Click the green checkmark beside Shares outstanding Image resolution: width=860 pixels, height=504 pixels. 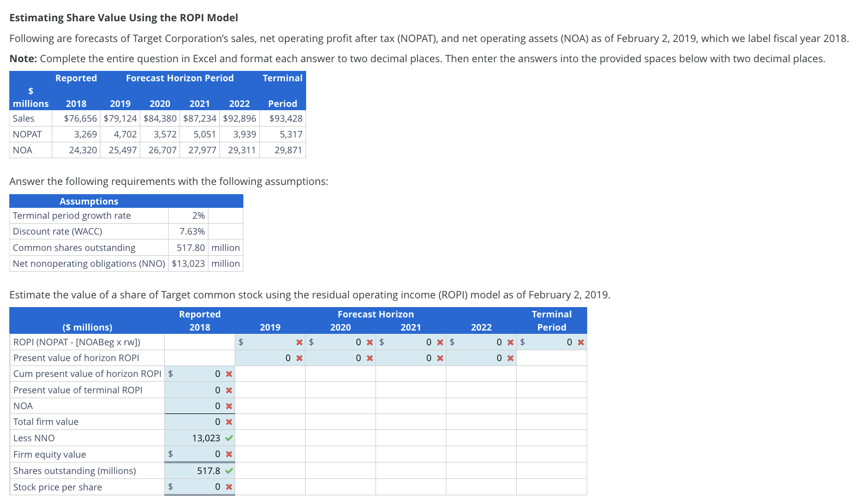[x=229, y=471]
